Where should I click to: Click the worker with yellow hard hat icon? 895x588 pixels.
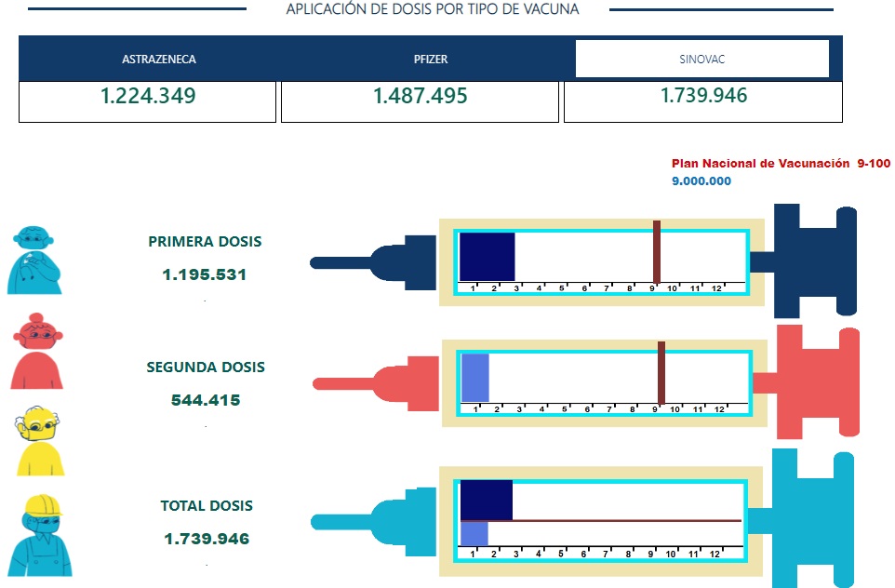pos(41,535)
